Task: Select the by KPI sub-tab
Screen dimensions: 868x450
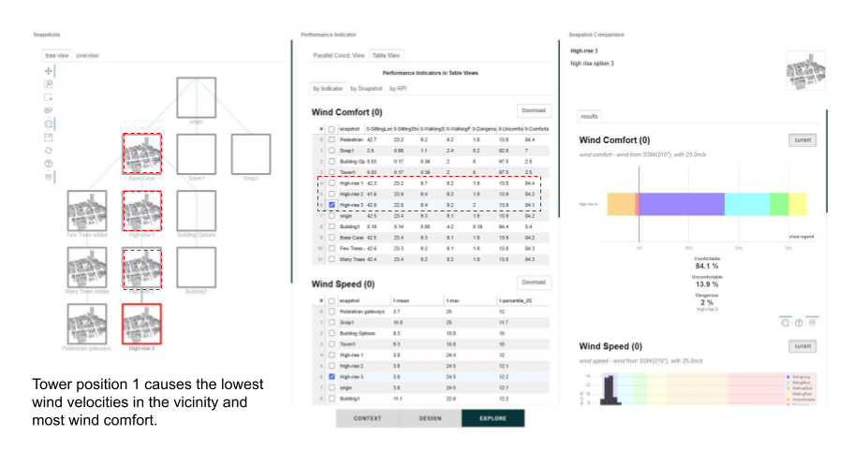Action: (398, 88)
